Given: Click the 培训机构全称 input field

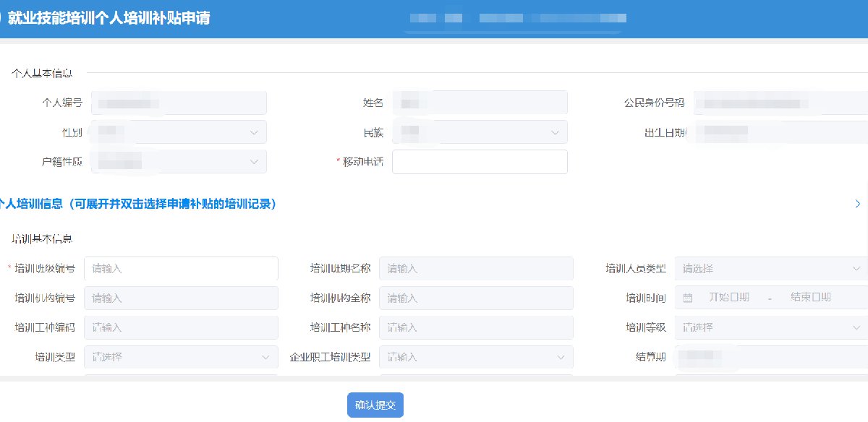Looking at the screenshot, I should [476, 298].
